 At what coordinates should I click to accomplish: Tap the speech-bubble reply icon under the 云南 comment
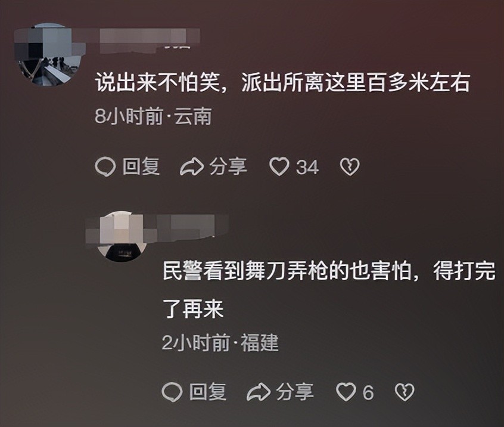(105, 167)
